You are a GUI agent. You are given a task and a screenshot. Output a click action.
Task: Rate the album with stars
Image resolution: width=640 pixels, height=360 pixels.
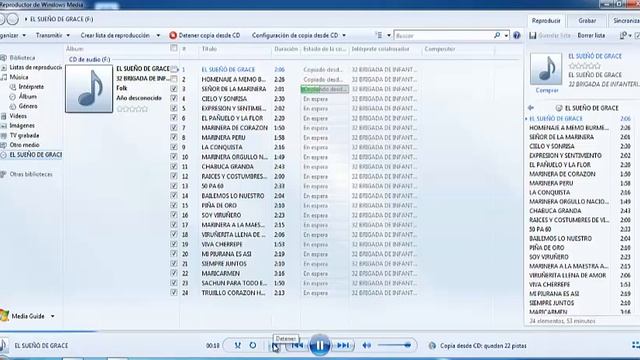pyautogui.click(x=132, y=109)
